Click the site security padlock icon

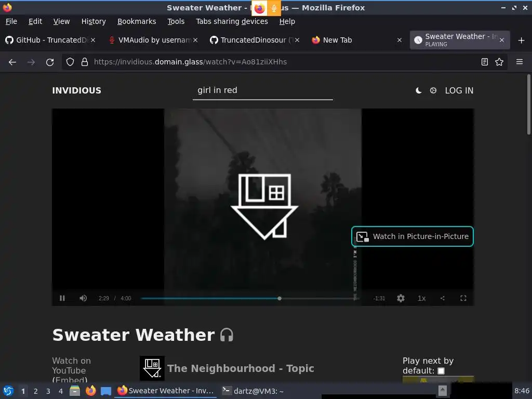tap(85, 62)
